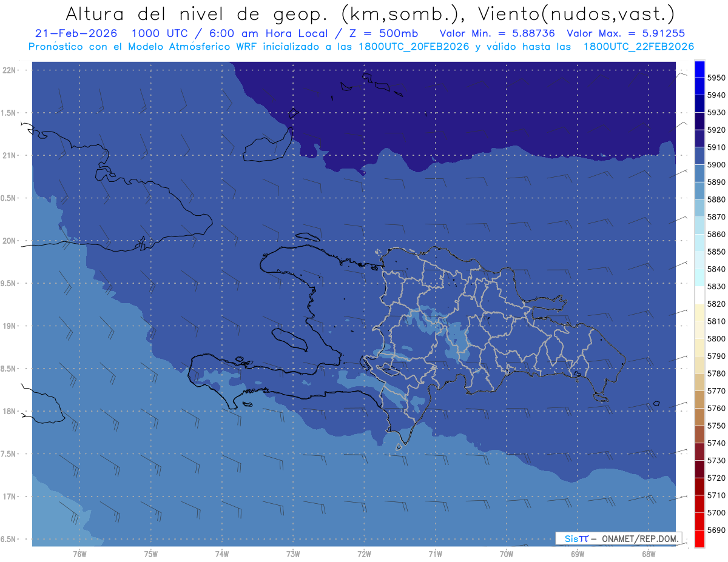Pick the legend swatch between 5880 and 5890
728x562 pixels.
[x=699, y=191]
